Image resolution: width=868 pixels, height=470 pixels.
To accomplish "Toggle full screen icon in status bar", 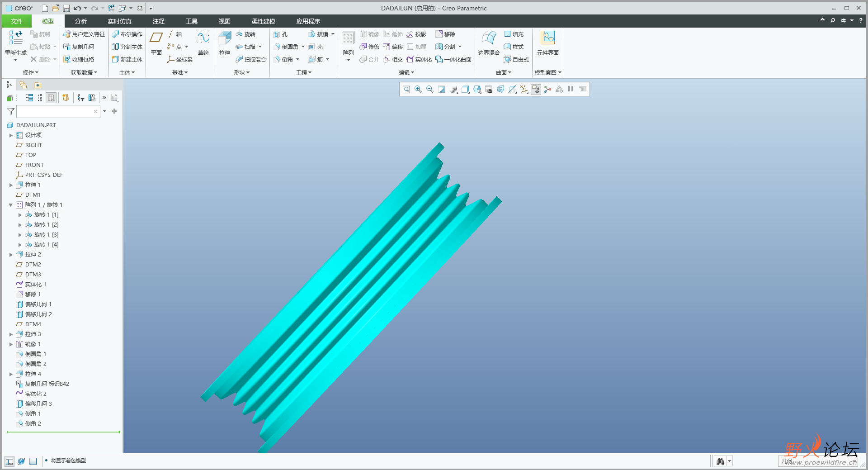I will coord(33,461).
